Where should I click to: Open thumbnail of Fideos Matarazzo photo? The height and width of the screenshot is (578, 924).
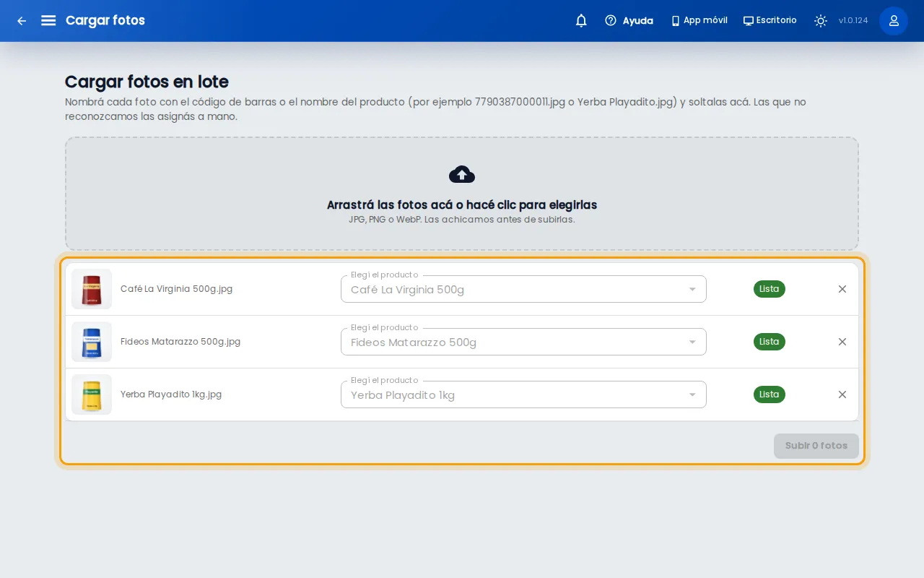coord(92,342)
